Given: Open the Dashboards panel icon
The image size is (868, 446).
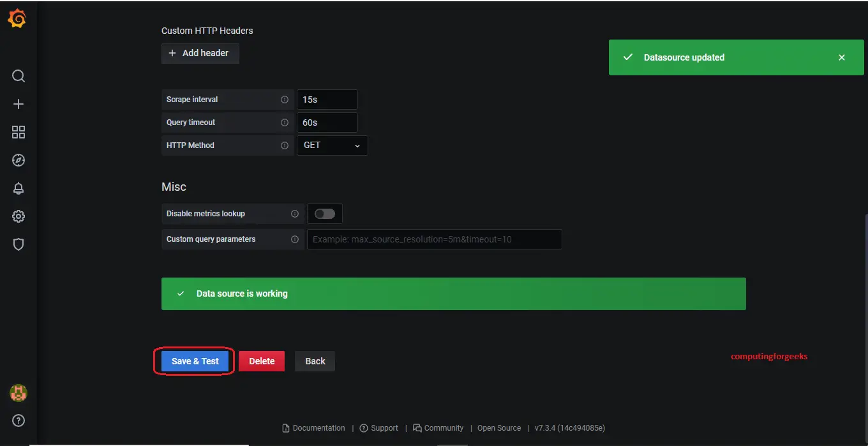Looking at the screenshot, I should coord(18,132).
